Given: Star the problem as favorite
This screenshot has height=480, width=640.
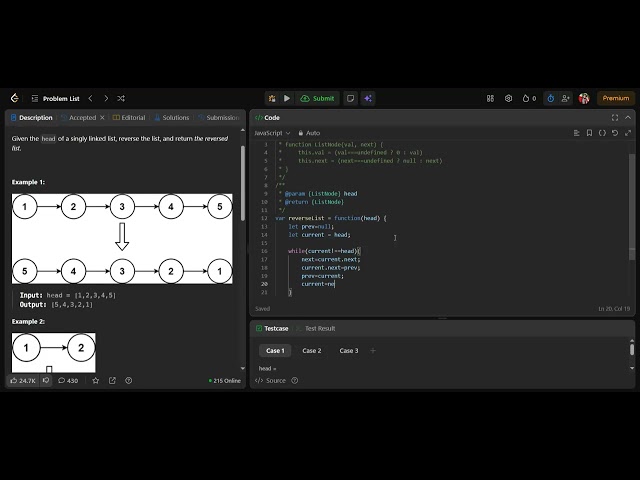Looking at the screenshot, I should (96, 380).
